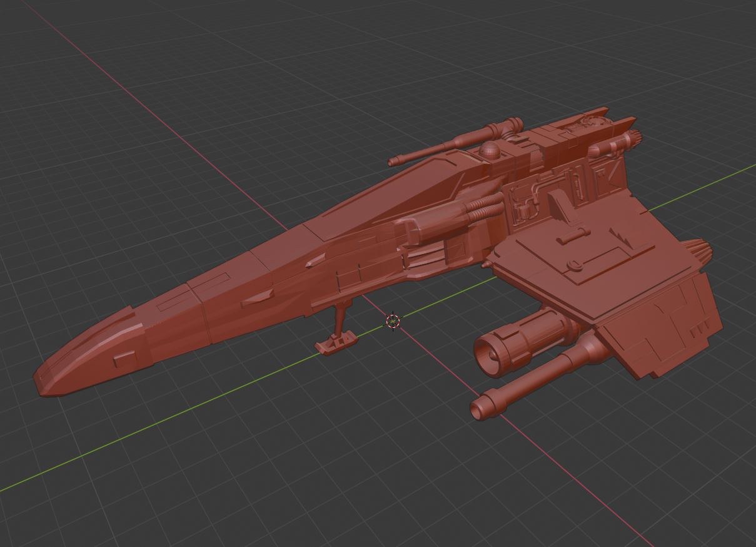Click the 3D cursor crosshair in the viewport
This screenshot has height=547, width=756.
coord(393,322)
